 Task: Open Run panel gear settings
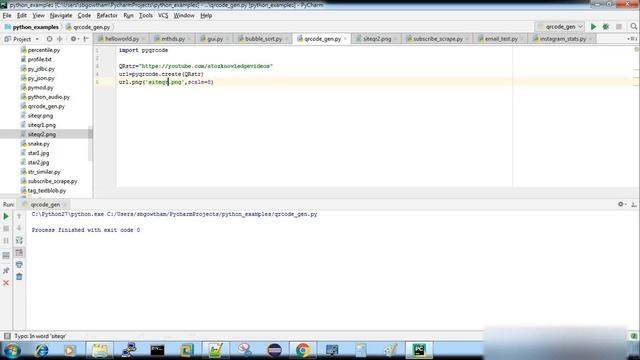621,204
